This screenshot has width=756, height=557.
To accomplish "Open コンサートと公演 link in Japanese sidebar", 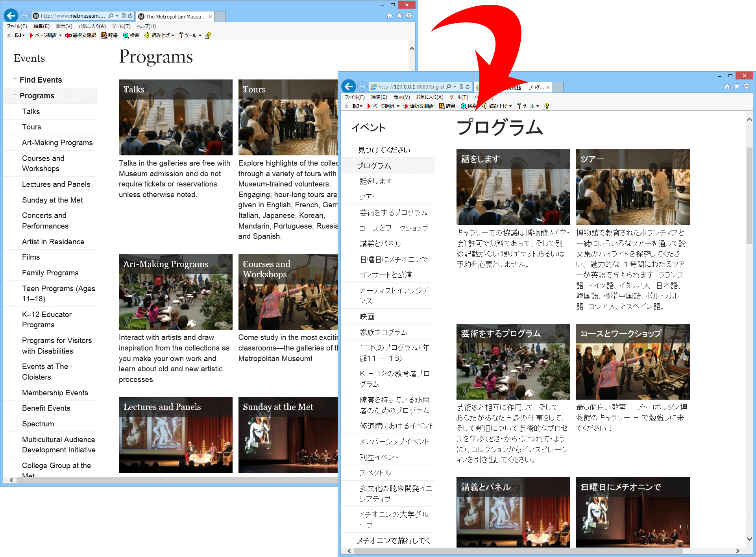I will click(x=385, y=275).
